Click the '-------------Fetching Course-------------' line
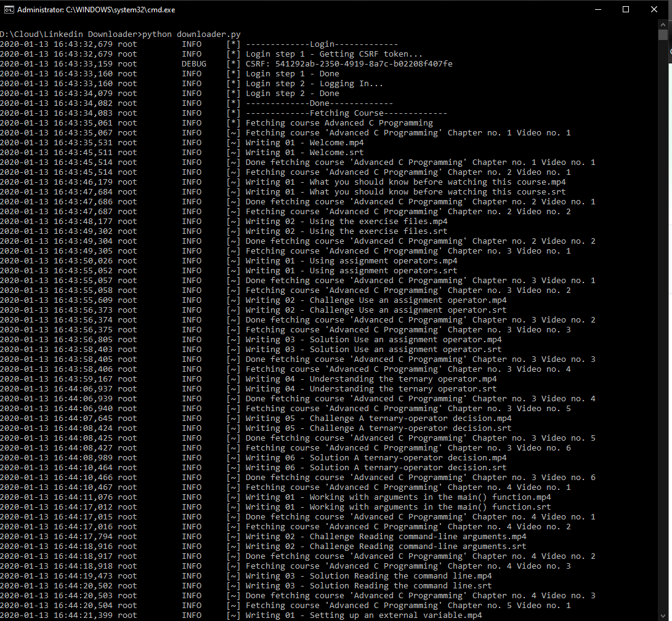 point(346,113)
